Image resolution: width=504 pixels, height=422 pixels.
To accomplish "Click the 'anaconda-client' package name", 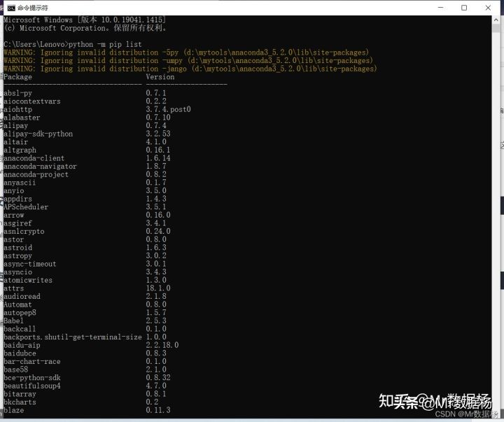I will (x=34, y=158).
